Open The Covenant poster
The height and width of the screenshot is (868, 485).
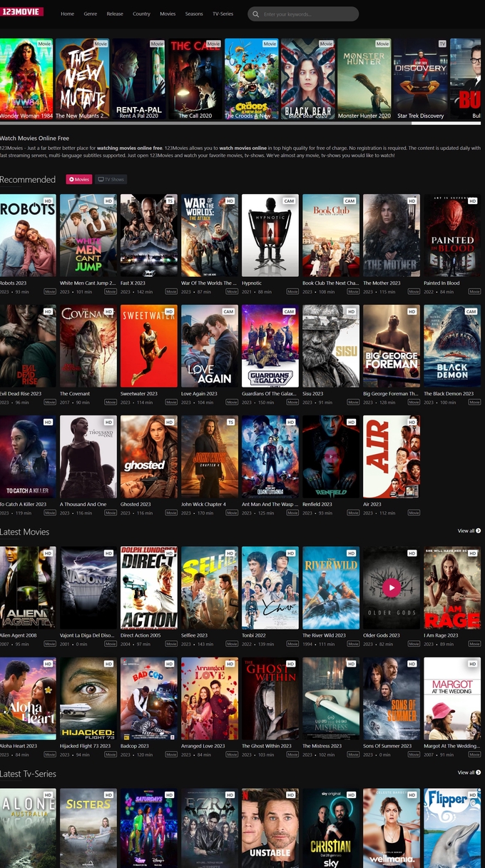(88, 346)
